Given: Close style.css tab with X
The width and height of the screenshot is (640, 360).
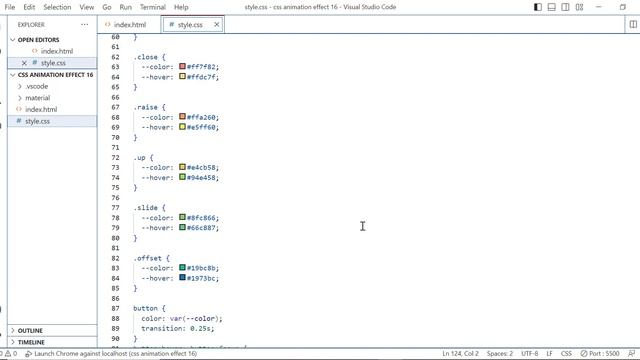Looking at the screenshot, I should pos(217,24).
